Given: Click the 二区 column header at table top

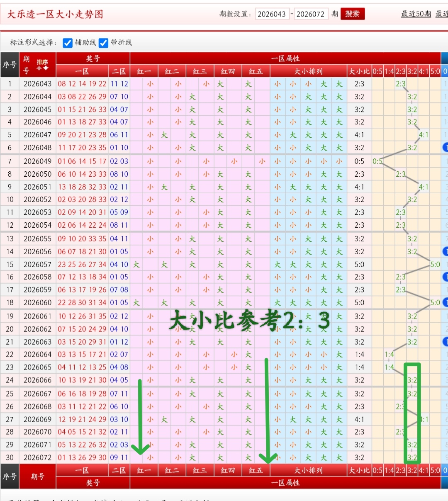Looking at the screenshot, I should click(x=119, y=71).
